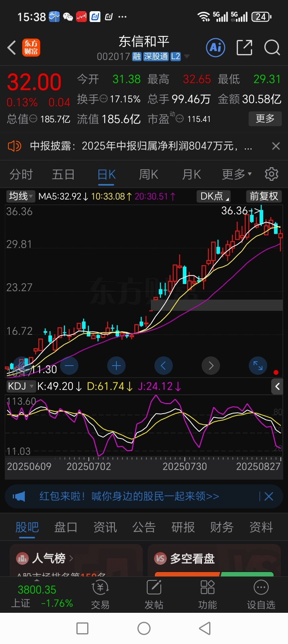Collapse the KDJ side panel arrow
Image resolution: width=288 pixels, height=644 pixels.
pyautogui.click(x=277, y=386)
